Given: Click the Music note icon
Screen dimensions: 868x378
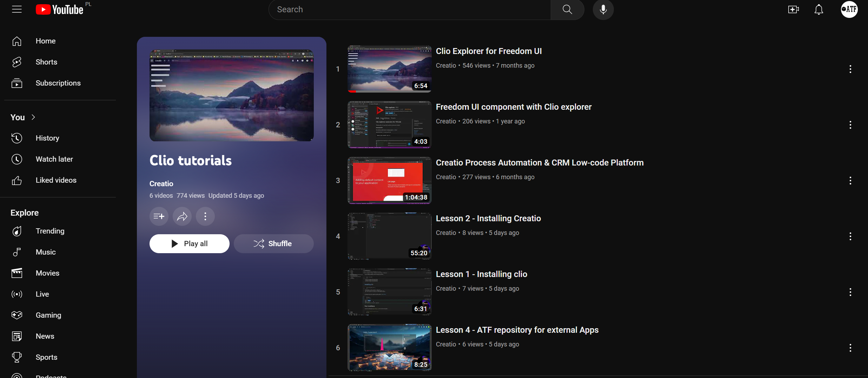Looking at the screenshot, I should pyautogui.click(x=17, y=252).
